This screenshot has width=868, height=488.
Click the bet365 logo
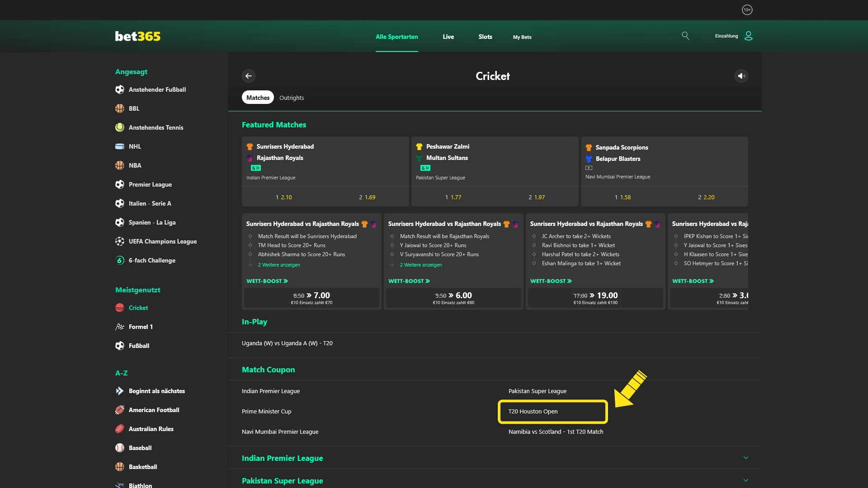[137, 36]
